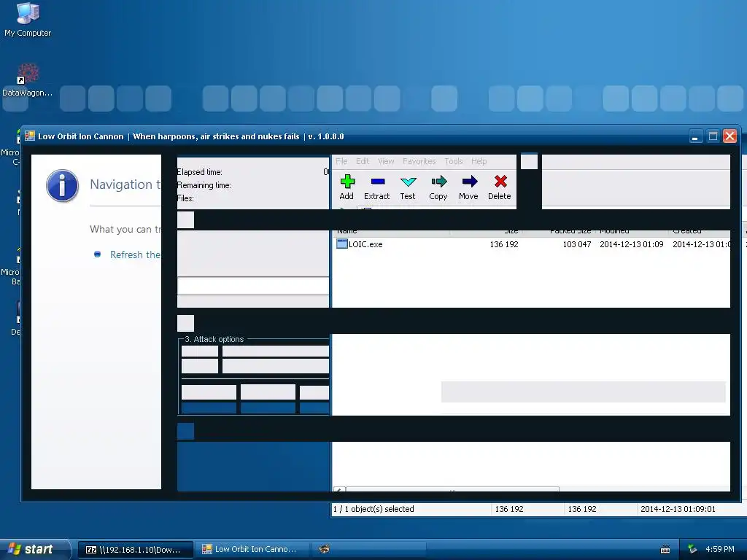Close the Low Orbit Ion Cannon window
Image resolution: width=747 pixels, height=560 pixels.
[729, 136]
